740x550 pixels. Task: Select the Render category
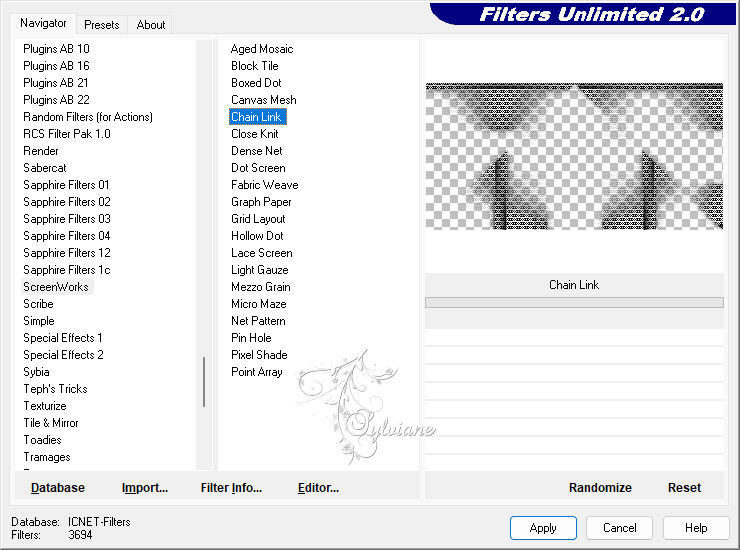[41, 151]
